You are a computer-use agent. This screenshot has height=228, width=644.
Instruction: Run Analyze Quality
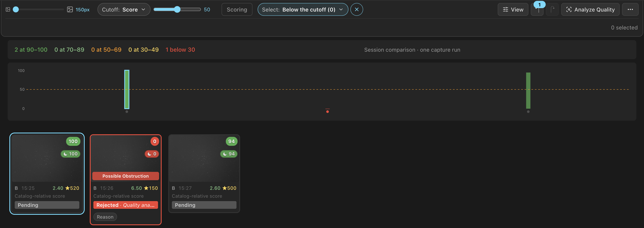(590, 10)
